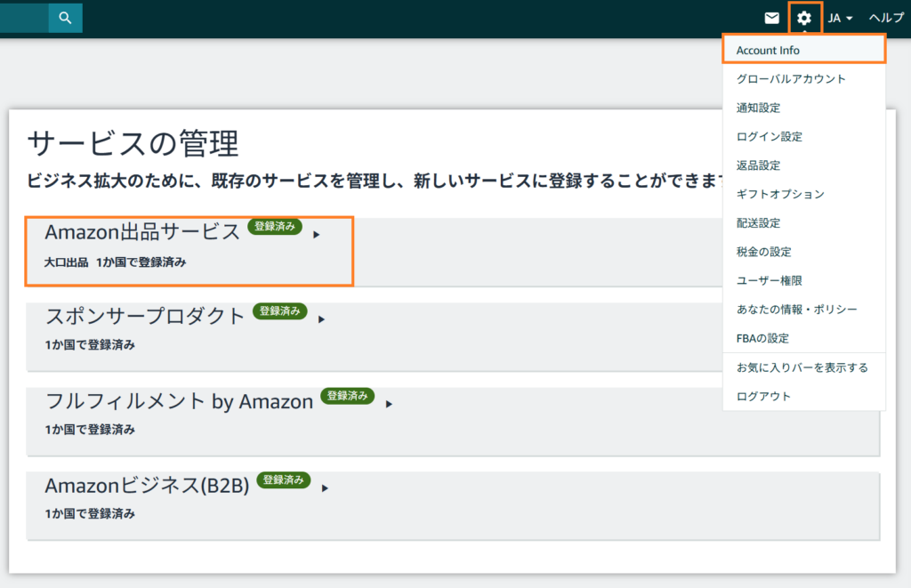This screenshot has width=911, height=588.
Task: Click 登録済み badge beside Amazon出品サービス
Action: pyautogui.click(x=275, y=226)
